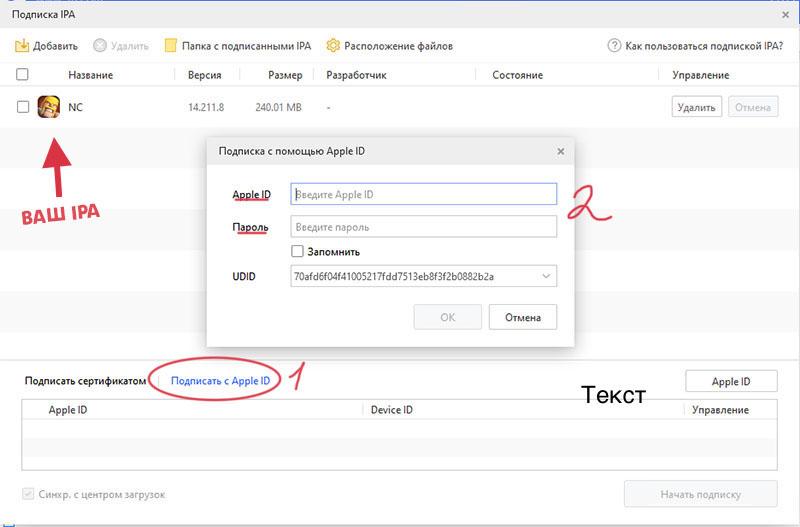Click the Название column header

tap(91, 75)
